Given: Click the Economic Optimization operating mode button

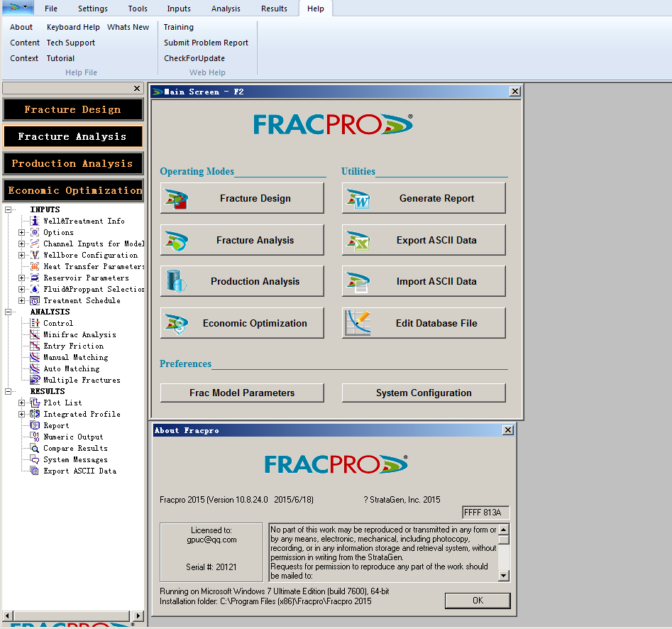Looking at the screenshot, I should pyautogui.click(x=242, y=323).
